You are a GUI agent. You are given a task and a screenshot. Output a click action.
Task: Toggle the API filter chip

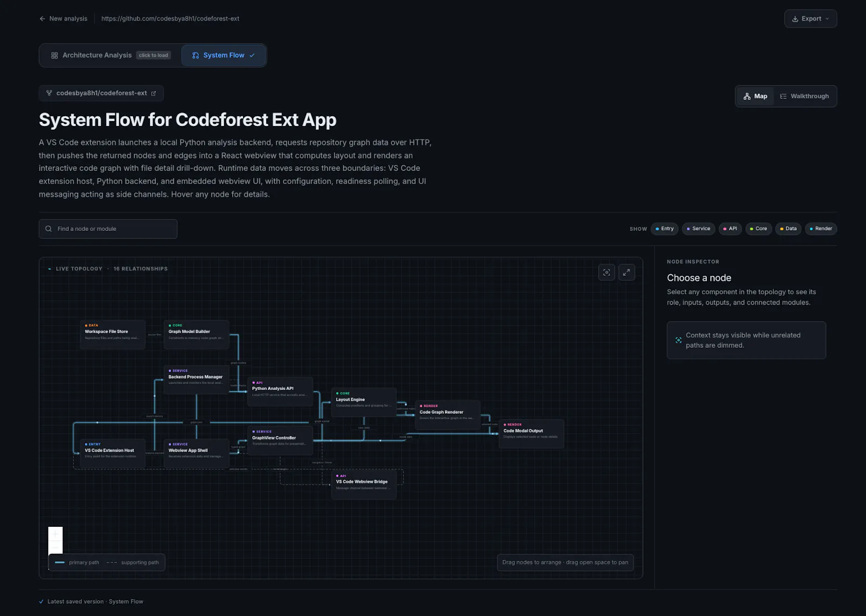tap(730, 229)
